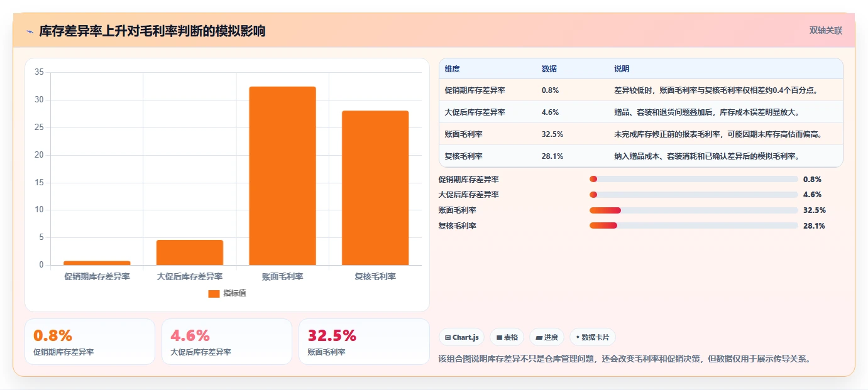Click the 促销期库存差异率 progress bar
The height and width of the screenshot is (390, 868).
[694, 179]
